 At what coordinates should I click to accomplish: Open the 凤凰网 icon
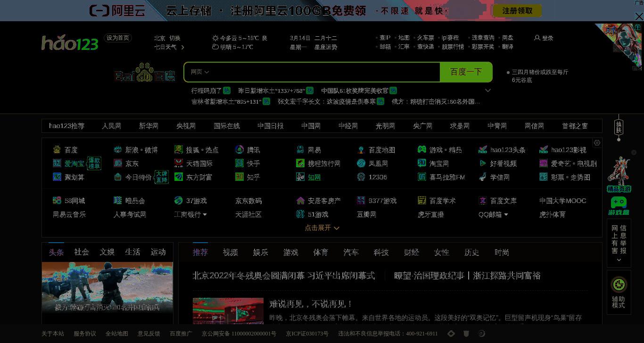[x=361, y=163]
